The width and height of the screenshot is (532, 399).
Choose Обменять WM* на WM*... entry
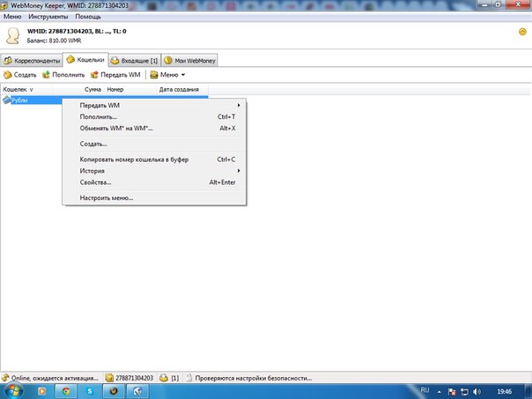154,129
